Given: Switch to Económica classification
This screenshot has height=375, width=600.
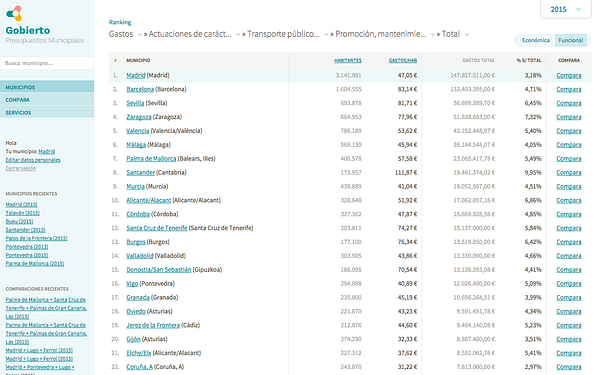Looking at the screenshot, I should [535, 40].
